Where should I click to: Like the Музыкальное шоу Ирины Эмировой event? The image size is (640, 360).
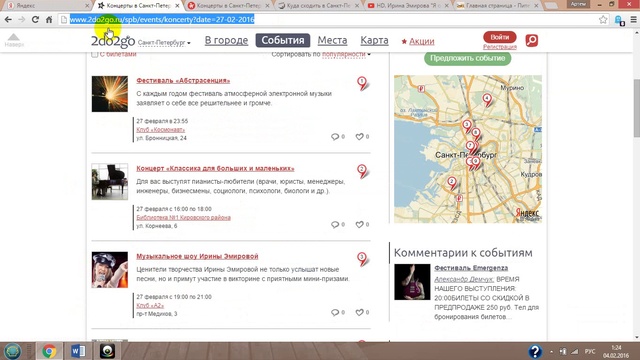[x=362, y=312]
